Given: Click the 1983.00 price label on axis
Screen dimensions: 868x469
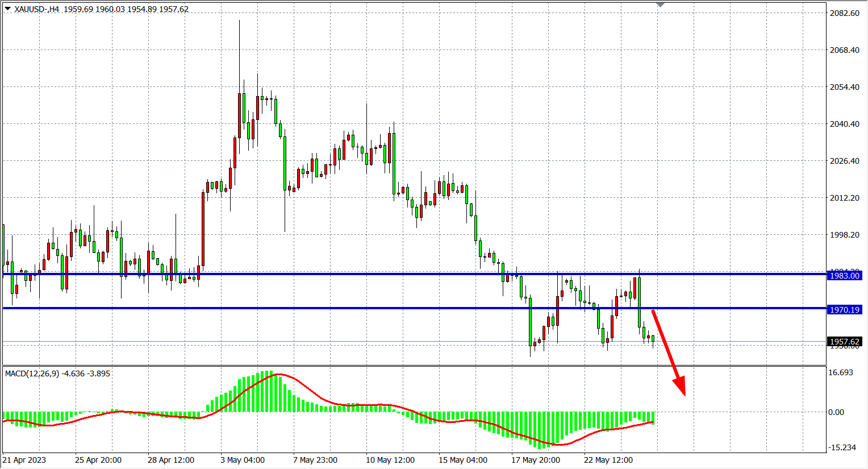Looking at the screenshot, I should [845, 276].
